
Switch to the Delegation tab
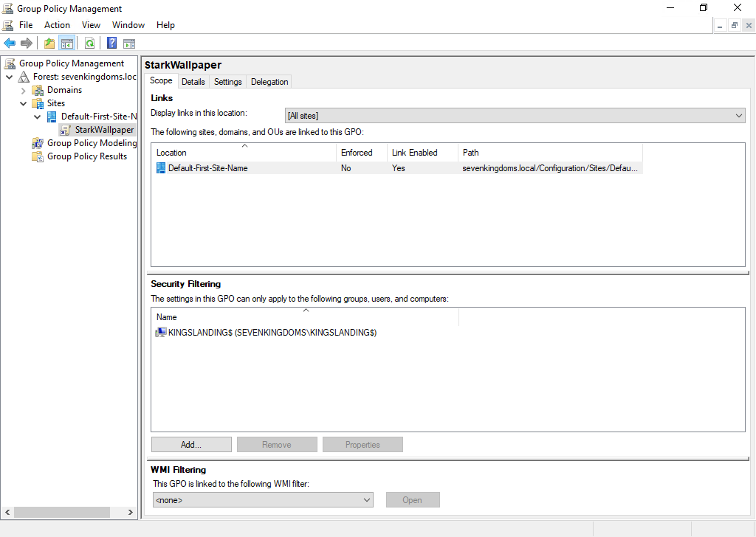tap(269, 82)
